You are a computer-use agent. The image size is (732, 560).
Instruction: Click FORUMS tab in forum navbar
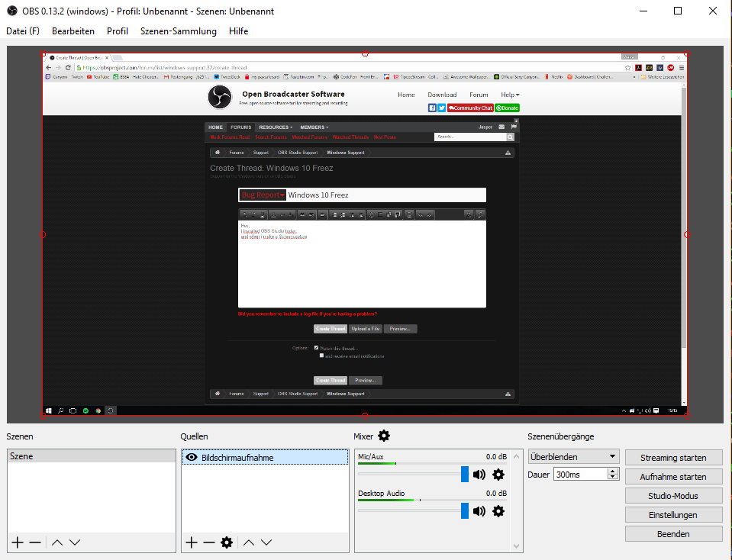pyautogui.click(x=241, y=127)
